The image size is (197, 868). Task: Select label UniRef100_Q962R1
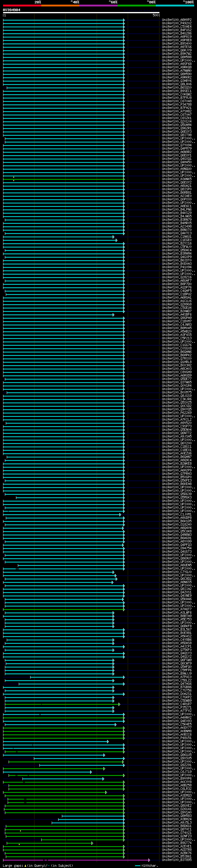[x=177, y=128]
